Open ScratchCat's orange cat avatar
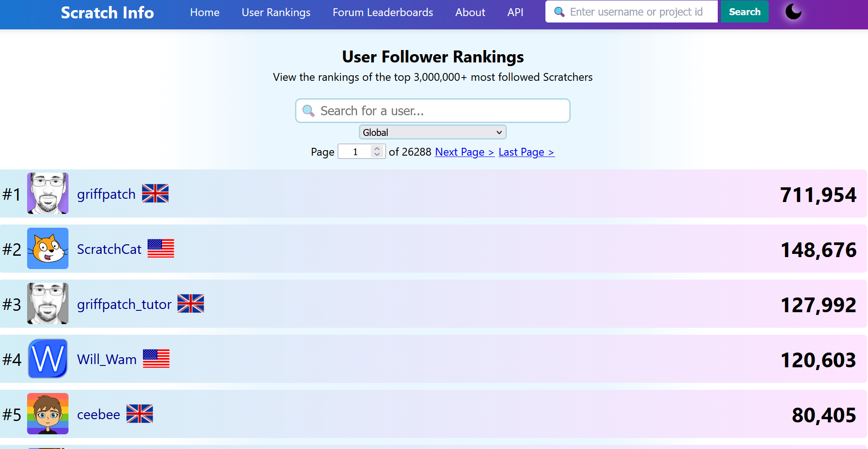The width and height of the screenshot is (868, 449). click(48, 248)
